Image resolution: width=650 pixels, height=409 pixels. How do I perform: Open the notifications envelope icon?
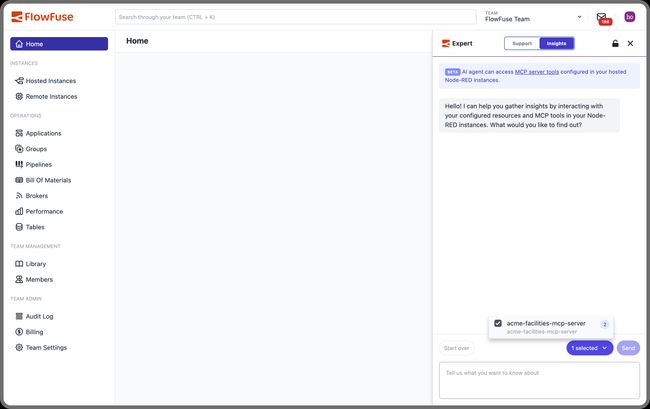602,17
